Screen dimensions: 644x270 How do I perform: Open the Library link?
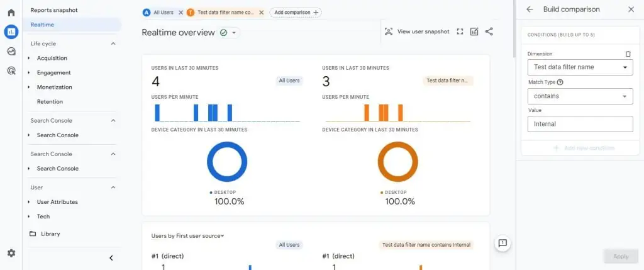click(50, 234)
